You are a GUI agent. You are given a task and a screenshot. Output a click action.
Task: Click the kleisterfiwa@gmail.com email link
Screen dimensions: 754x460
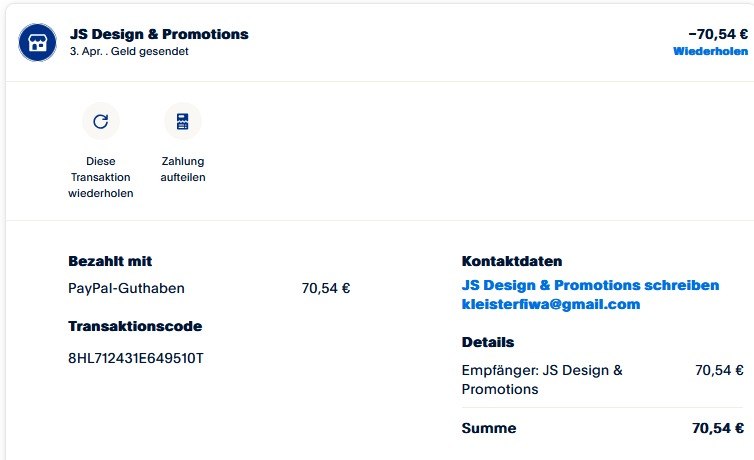550,304
